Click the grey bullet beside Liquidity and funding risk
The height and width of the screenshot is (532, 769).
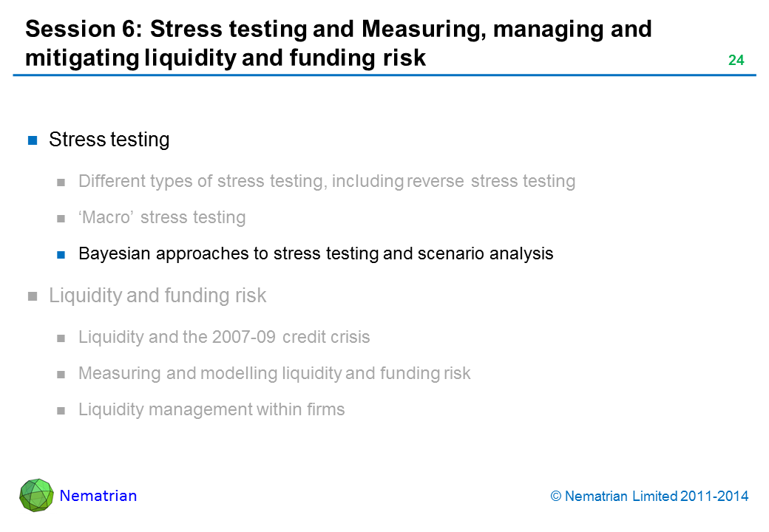(x=33, y=297)
